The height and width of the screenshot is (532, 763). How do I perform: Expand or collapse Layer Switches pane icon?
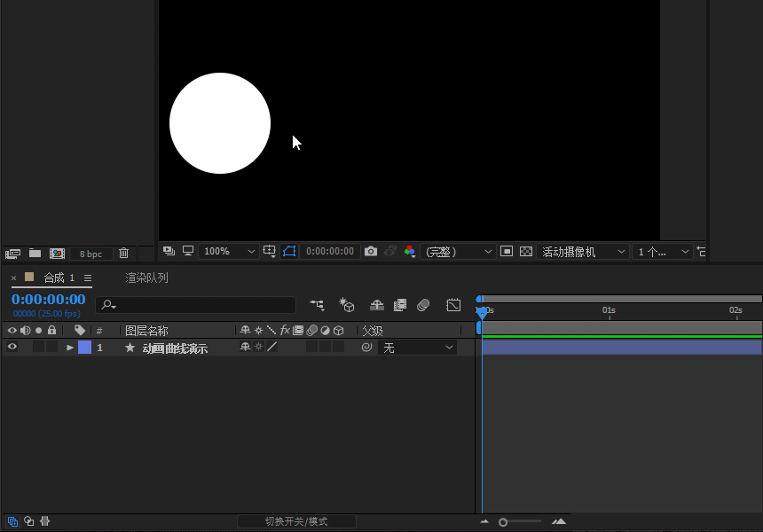coord(12,521)
